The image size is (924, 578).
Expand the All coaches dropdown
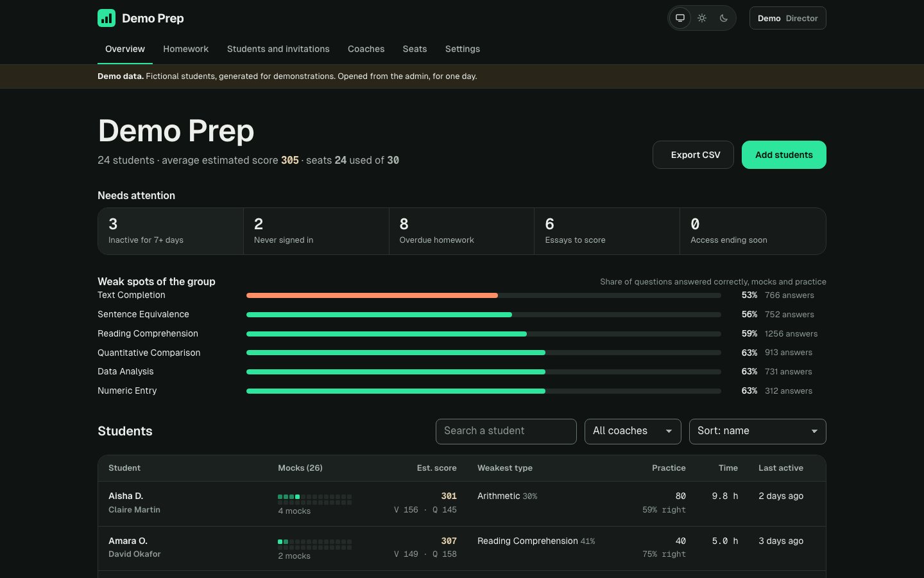[x=633, y=431]
